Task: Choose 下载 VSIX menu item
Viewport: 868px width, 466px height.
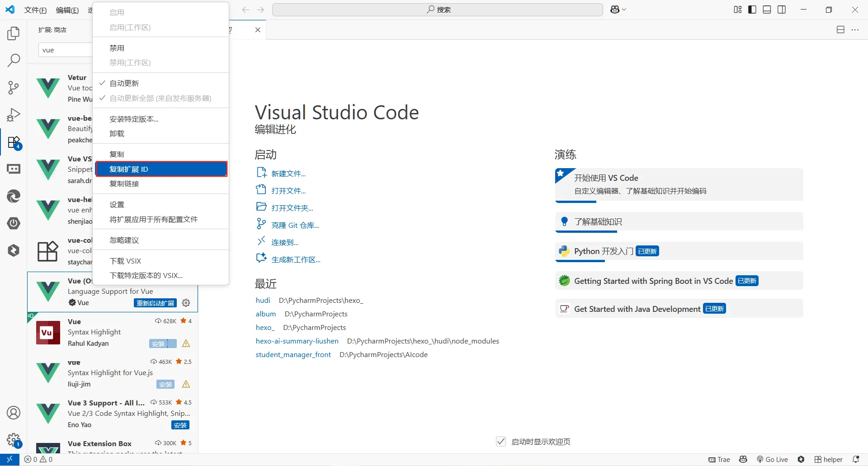Action: click(160, 261)
